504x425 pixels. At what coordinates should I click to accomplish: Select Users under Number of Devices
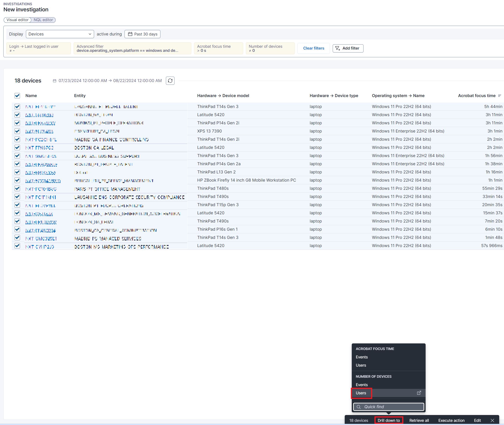point(361,393)
